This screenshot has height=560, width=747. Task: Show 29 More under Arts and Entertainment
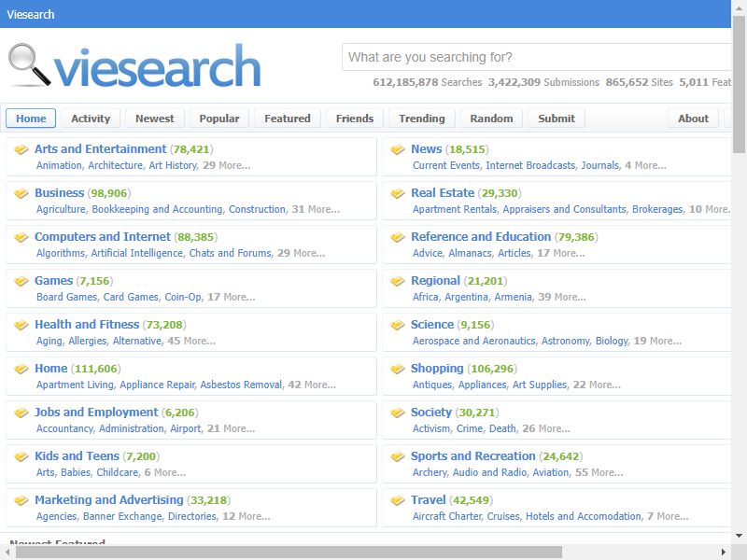point(227,165)
